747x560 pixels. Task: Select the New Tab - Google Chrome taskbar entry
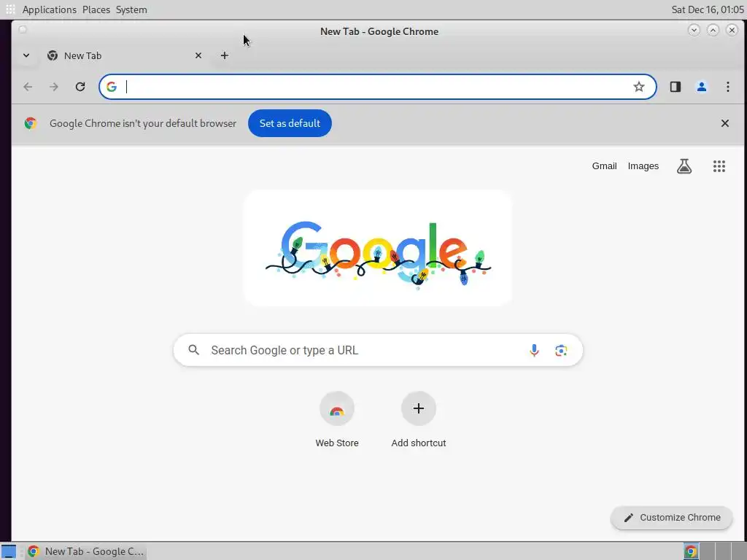(x=86, y=551)
